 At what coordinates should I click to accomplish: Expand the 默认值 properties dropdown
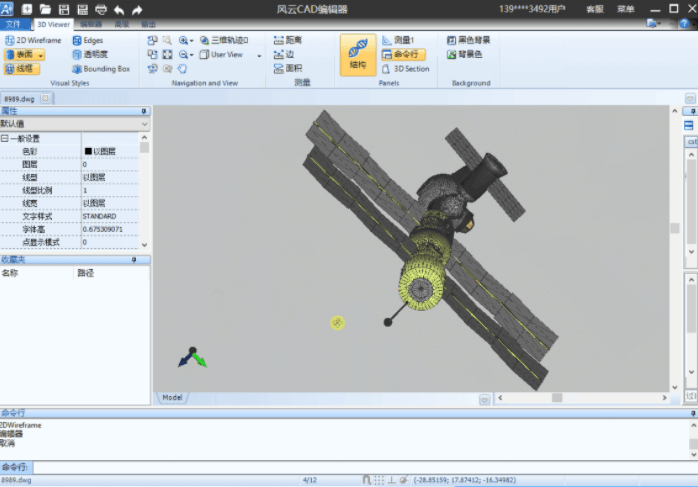click(x=145, y=124)
